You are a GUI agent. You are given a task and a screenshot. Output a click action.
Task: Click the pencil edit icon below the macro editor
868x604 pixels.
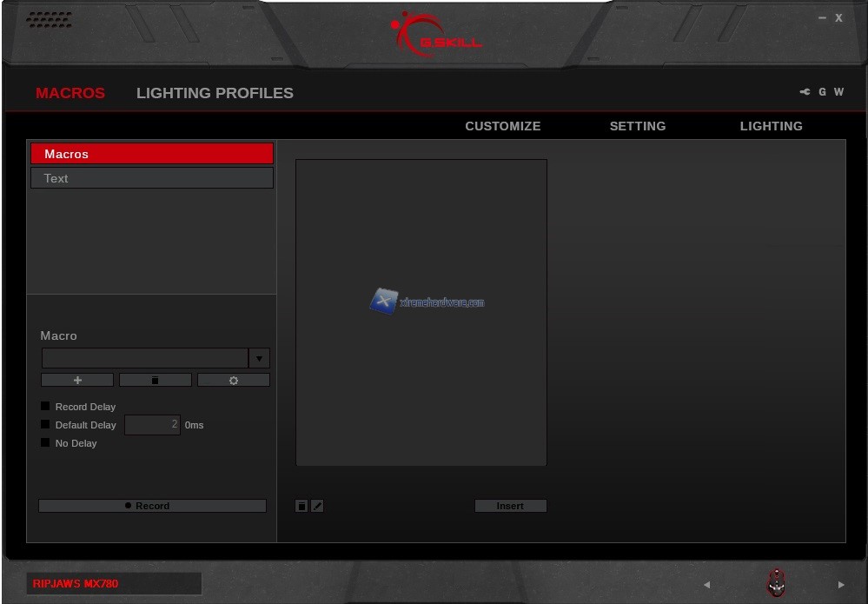pos(317,506)
